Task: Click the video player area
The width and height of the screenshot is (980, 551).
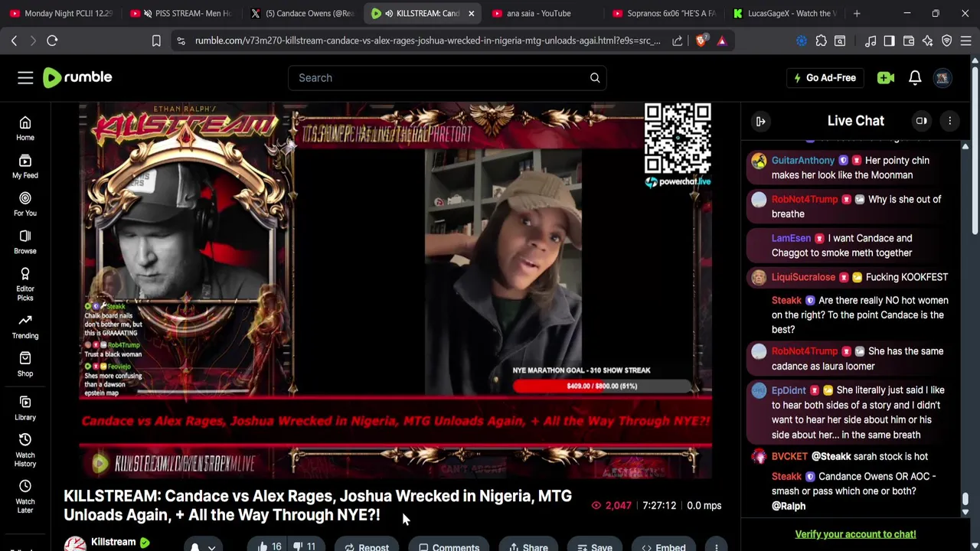Action: [x=395, y=290]
